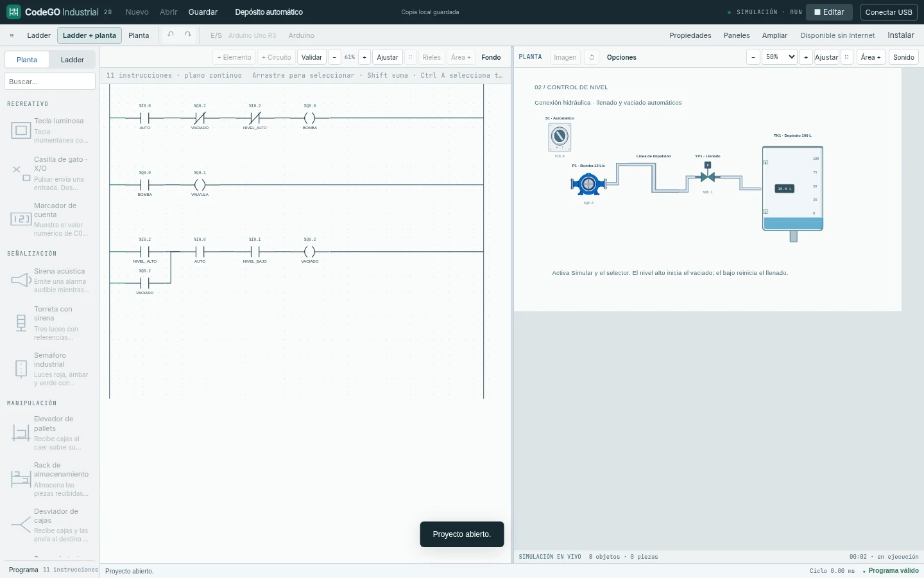The height and width of the screenshot is (578, 924).
Task: Toggle the Fondo background option
Action: pos(491,57)
